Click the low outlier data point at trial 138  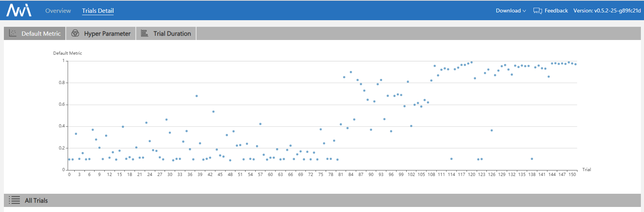coord(532,159)
